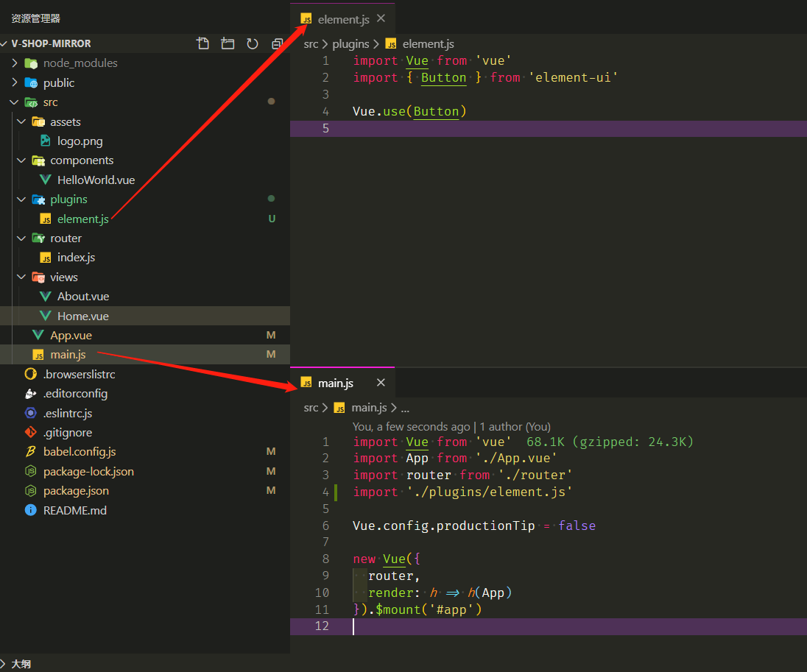Click the New File icon in explorer header

click(202, 43)
